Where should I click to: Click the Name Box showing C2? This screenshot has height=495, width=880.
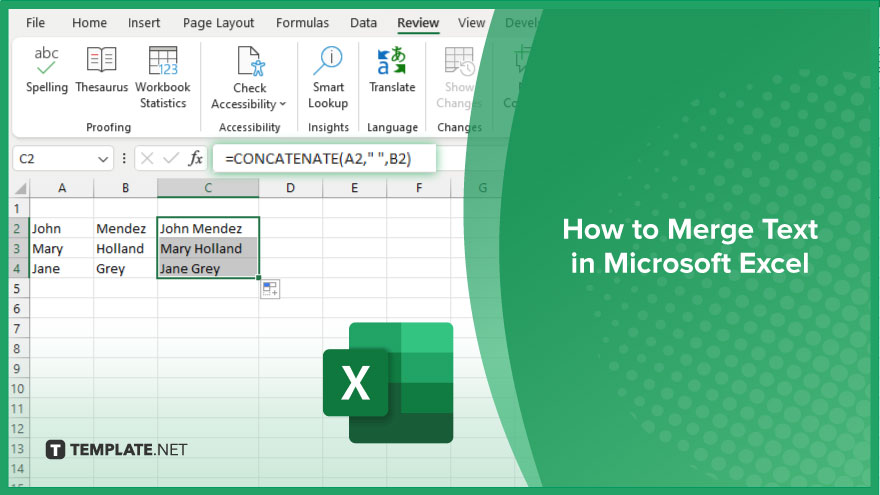point(63,159)
